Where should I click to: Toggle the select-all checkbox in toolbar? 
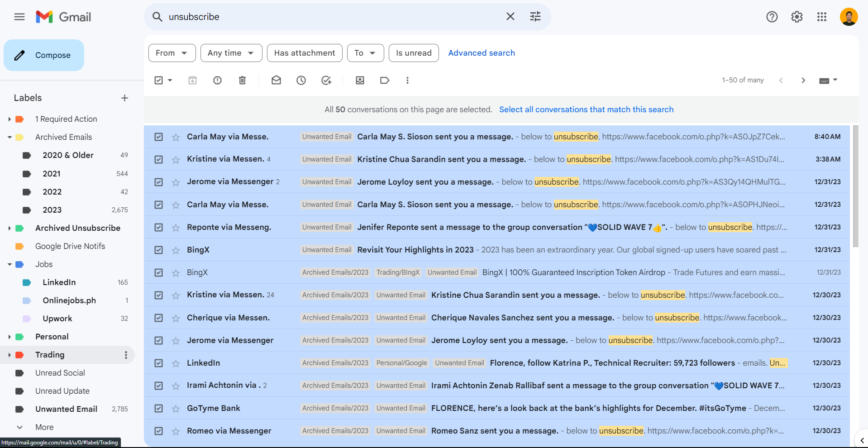pyautogui.click(x=159, y=80)
